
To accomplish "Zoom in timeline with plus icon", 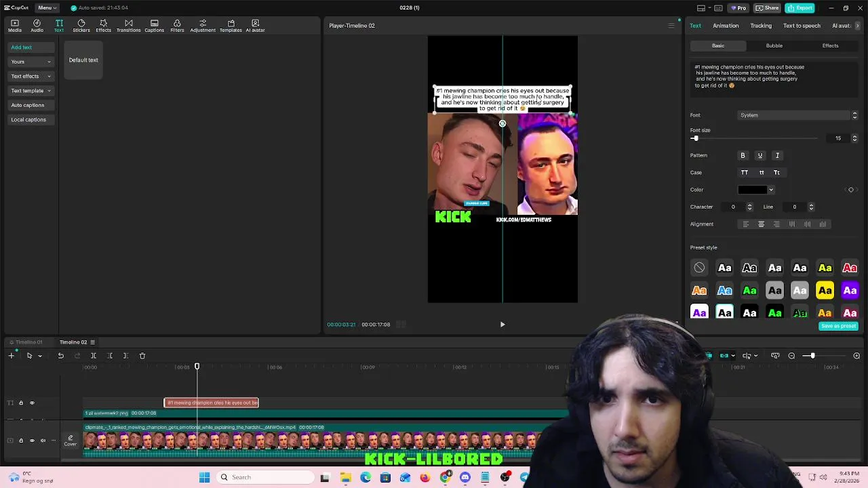I will click(856, 356).
